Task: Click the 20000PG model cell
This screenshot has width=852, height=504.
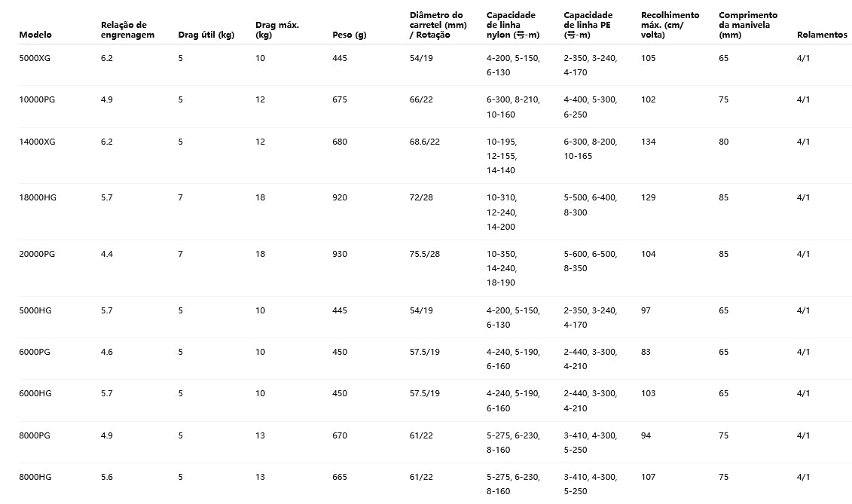Action: click(x=38, y=254)
